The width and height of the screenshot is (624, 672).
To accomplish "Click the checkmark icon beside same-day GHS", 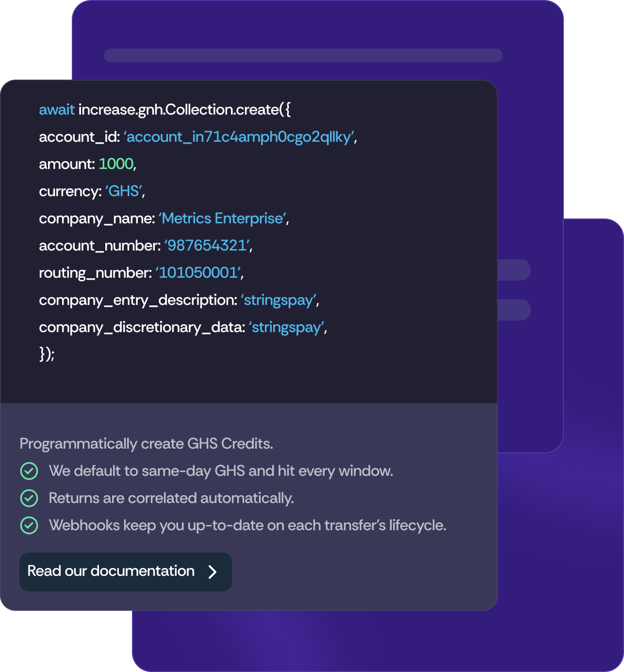I will 29,471.
